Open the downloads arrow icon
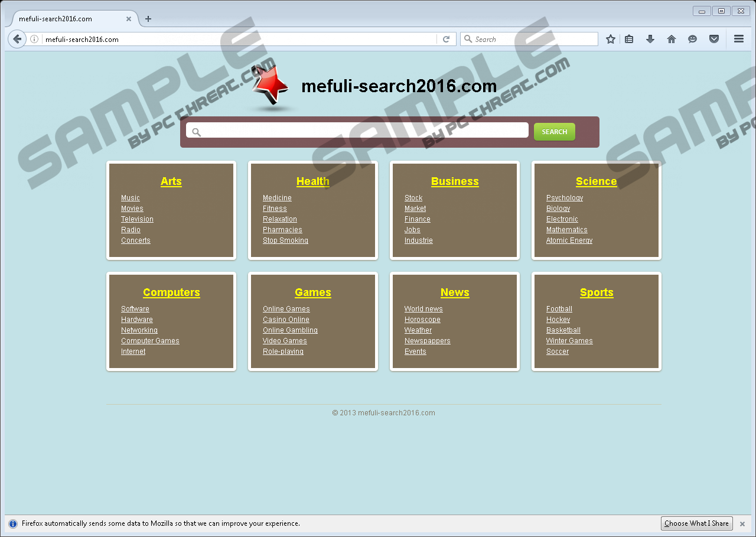The width and height of the screenshot is (756, 537). 650,39
